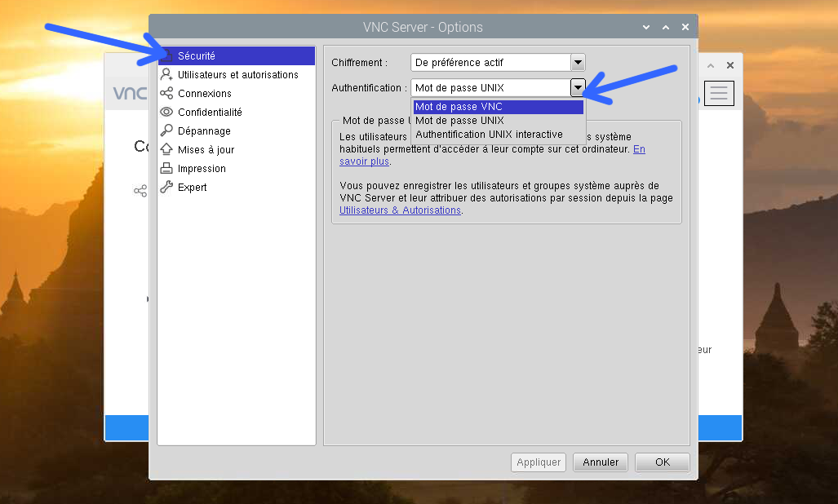Close the background VNC Server window
This screenshot has height=504, width=838.
(730, 65)
